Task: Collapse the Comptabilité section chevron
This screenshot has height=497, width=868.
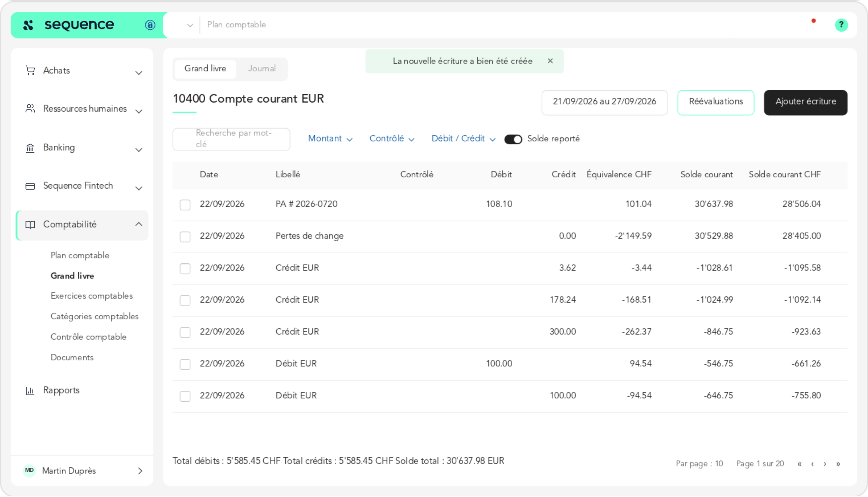Action: tap(139, 224)
